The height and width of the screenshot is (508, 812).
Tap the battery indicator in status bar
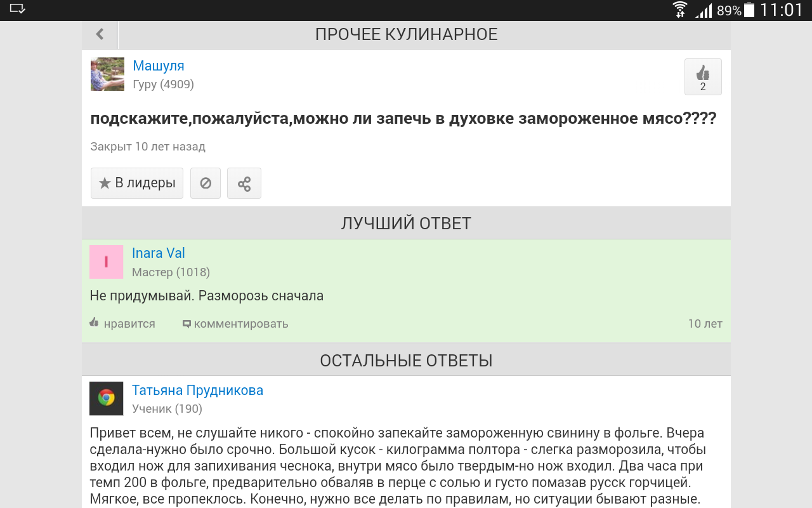[749, 10]
